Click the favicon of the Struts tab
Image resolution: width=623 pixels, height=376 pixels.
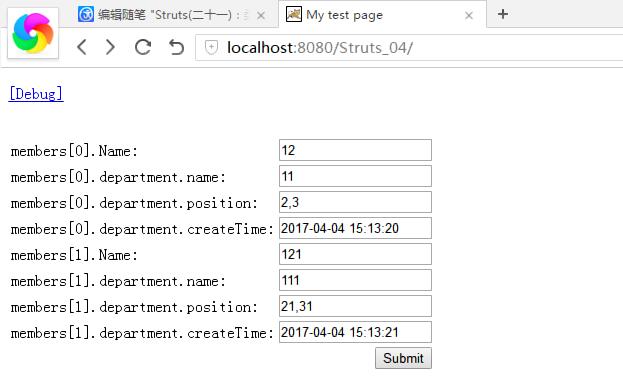pyautogui.click(x=86, y=15)
